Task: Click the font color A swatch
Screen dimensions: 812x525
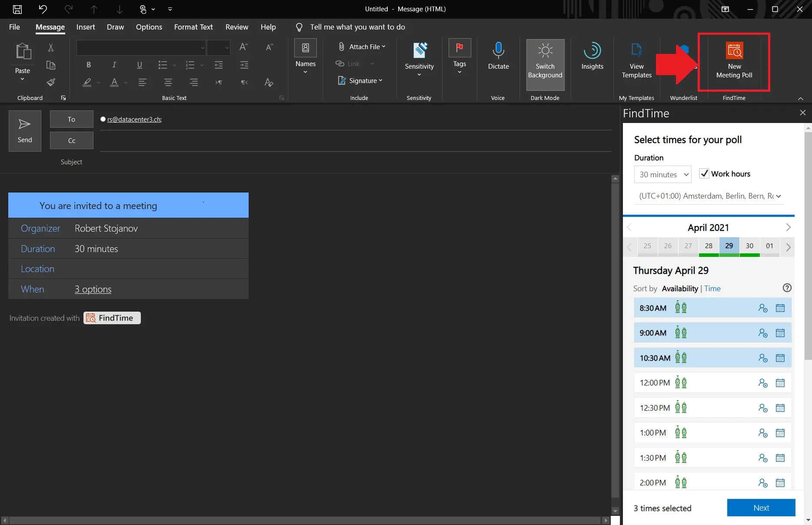Action: pyautogui.click(x=114, y=82)
